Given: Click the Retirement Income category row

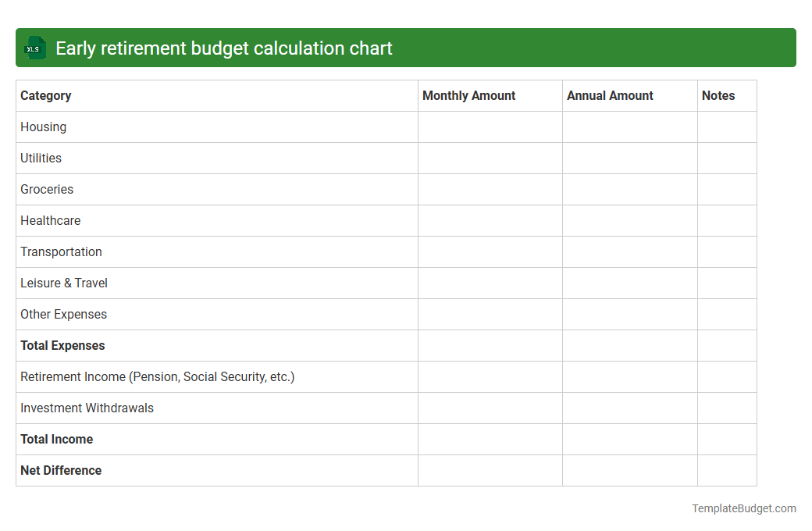Looking at the screenshot, I should (157, 376).
